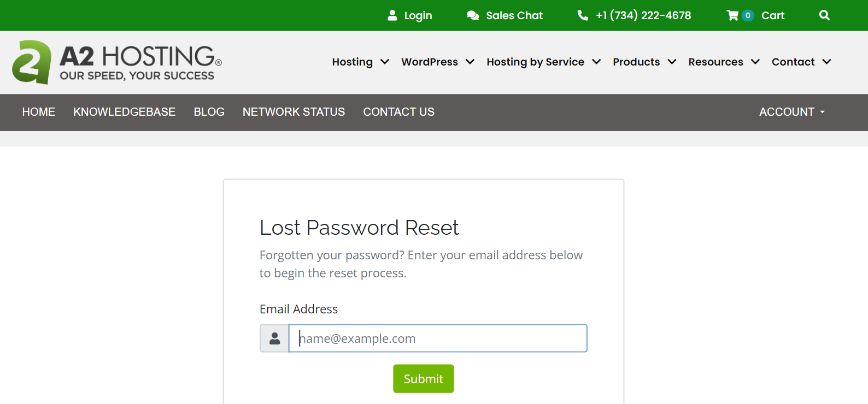Expand the Resources dropdown
This screenshot has height=404, width=868.
(723, 62)
